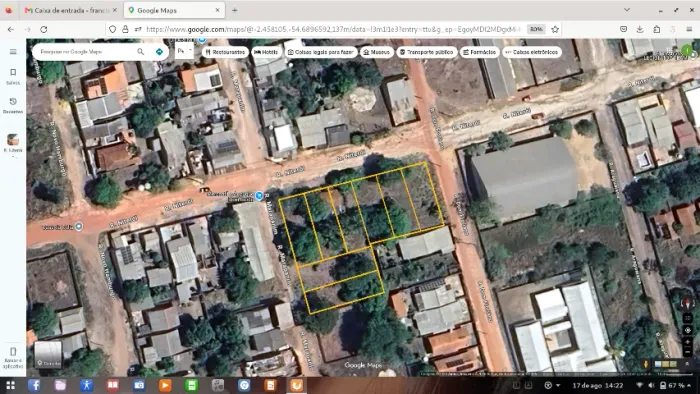700x394 pixels.
Task: Click the 80% zoom level indicator
Action: tap(536, 29)
